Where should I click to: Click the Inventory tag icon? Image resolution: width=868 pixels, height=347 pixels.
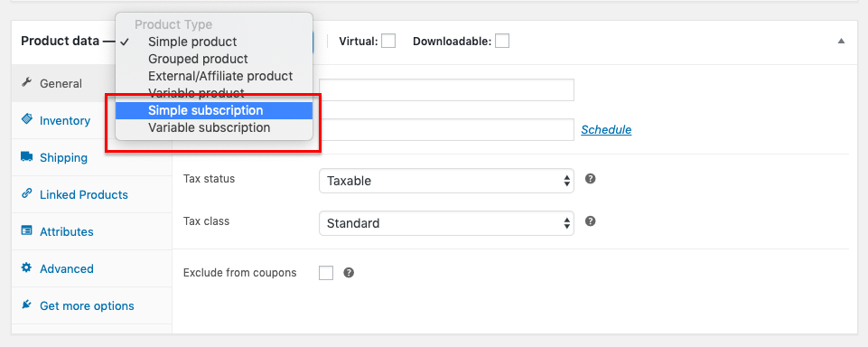(26, 120)
